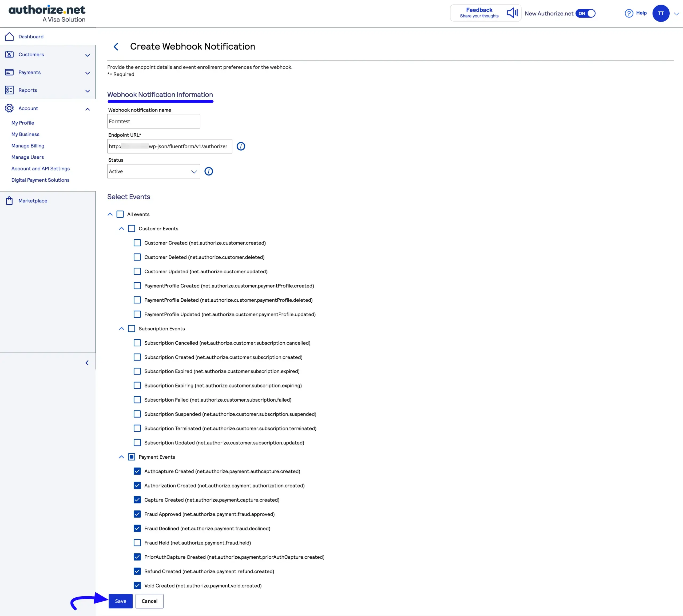Open Help via the question mark icon
Screen dimensions: 683x616
[629, 13]
